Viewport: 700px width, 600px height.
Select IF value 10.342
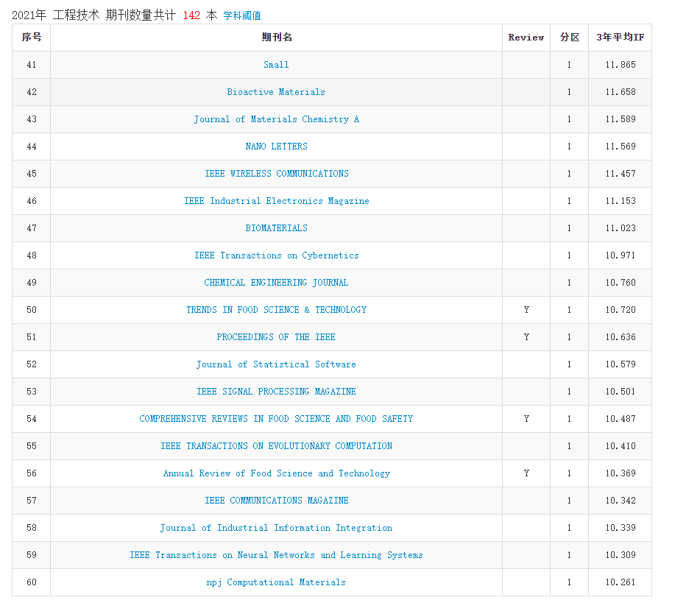point(620,501)
